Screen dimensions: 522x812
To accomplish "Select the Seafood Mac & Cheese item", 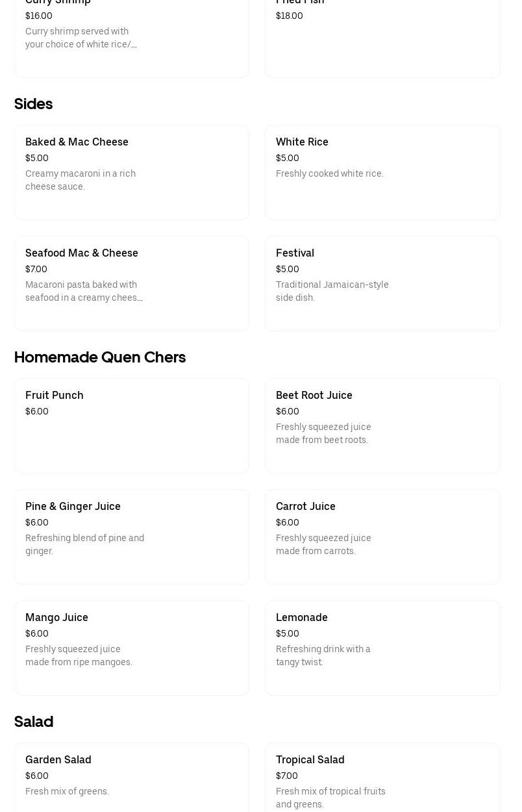I will 131,283.
